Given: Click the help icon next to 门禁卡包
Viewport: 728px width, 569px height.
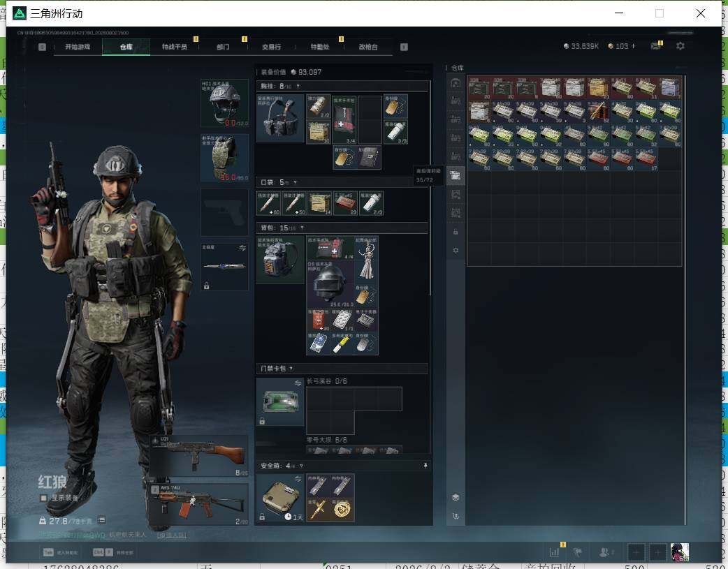Looking at the screenshot, I should pyautogui.click(x=291, y=369).
